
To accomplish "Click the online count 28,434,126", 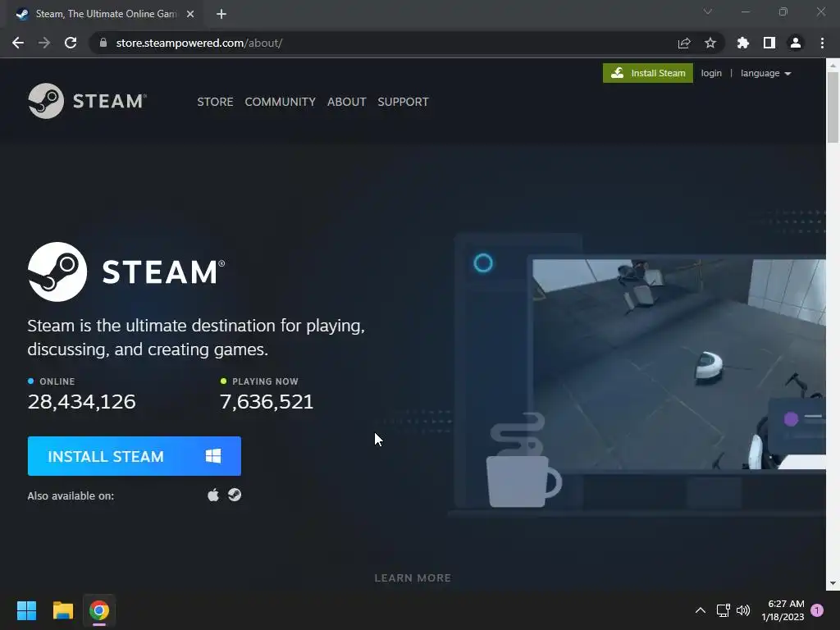I will [81, 402].
